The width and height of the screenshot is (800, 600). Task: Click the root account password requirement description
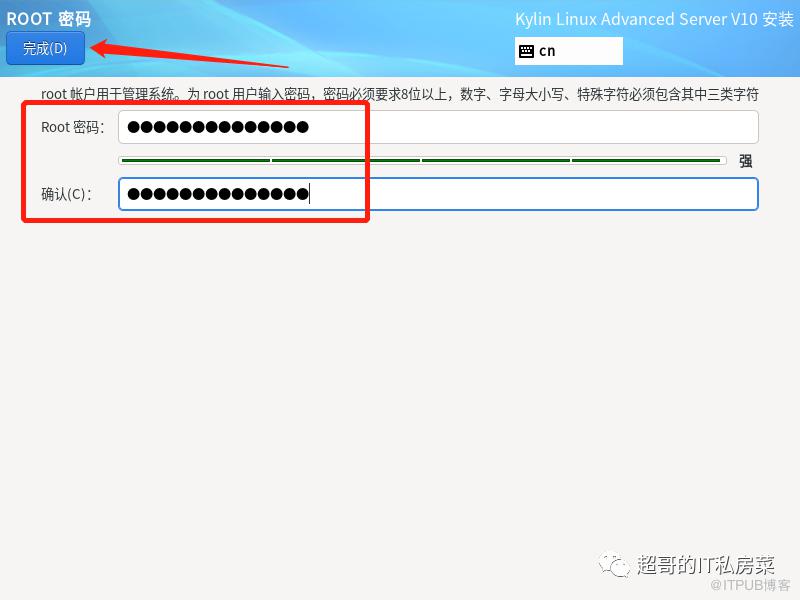(x=399, y=94)
